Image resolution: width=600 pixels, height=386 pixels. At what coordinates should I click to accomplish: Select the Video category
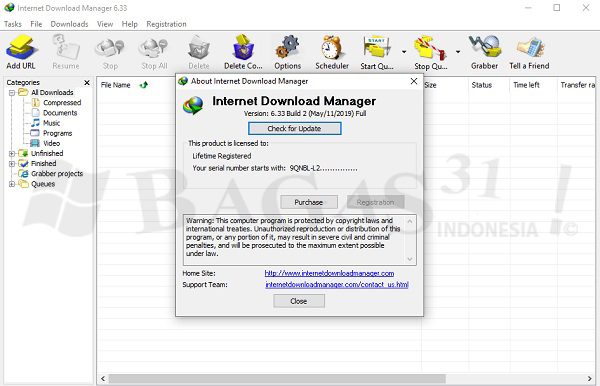tap(46, 143)
